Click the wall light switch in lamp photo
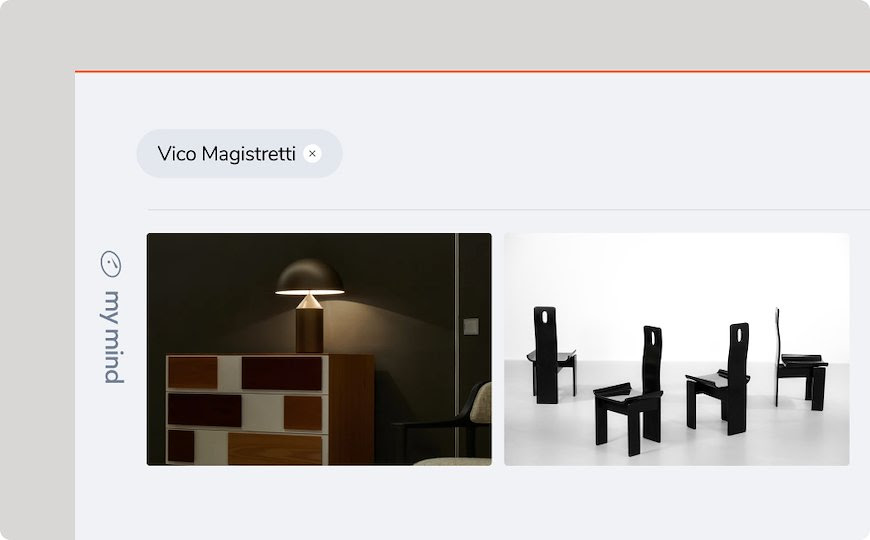This screenshot has height=540, width=870. [x=471, y=326]
